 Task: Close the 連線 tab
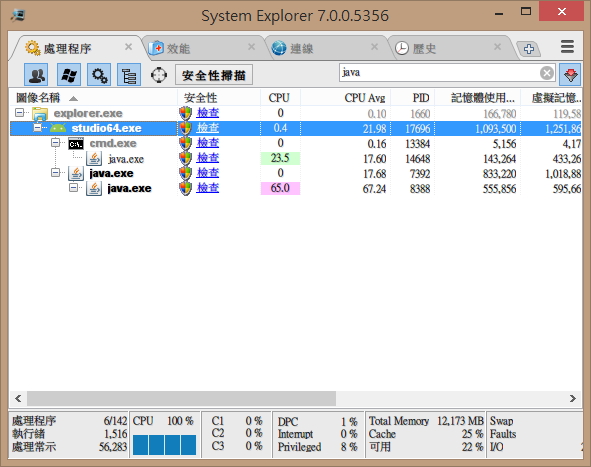coord(374,47)
